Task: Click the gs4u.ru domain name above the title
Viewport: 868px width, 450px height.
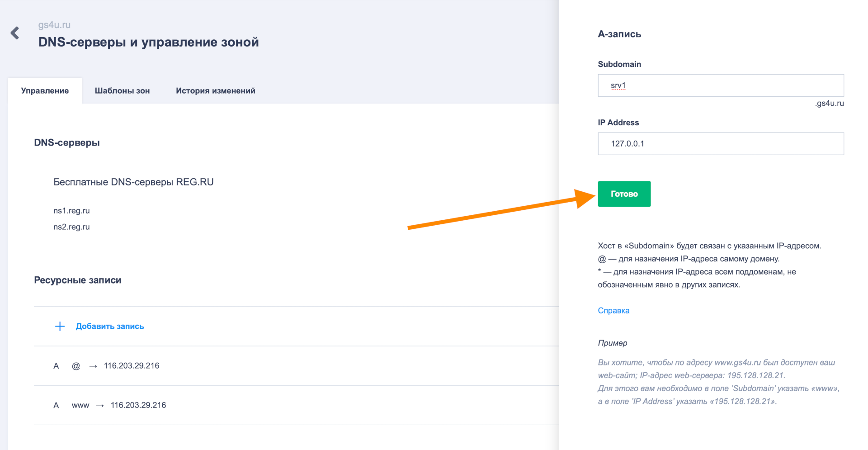Action: [x=54, y=25]
